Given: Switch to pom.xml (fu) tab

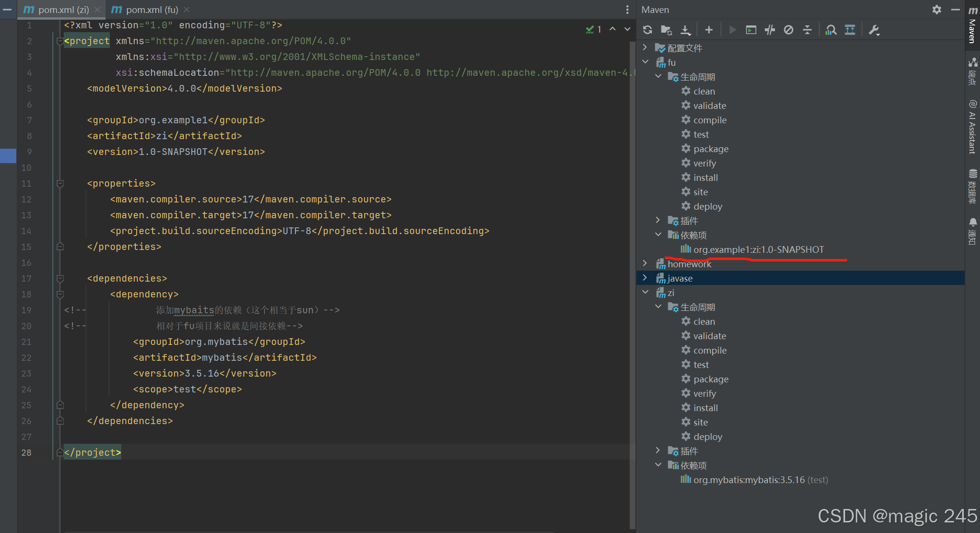Looking at the screenshot, I should (152, 10).
